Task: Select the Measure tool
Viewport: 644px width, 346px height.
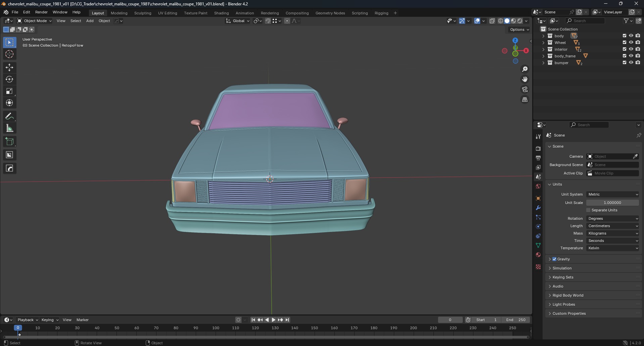Action: tap(9, 128)
